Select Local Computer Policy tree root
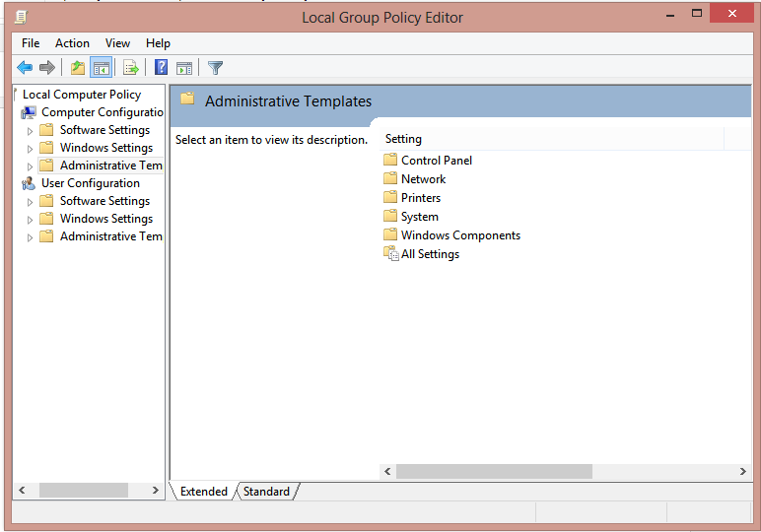This screenshot has height=532, width=761. click(82, 95)
